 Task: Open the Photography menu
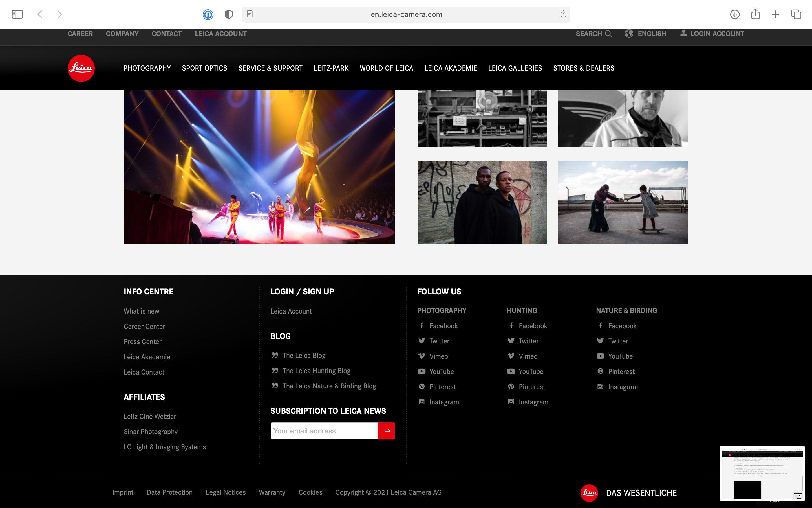coord(147,68)
